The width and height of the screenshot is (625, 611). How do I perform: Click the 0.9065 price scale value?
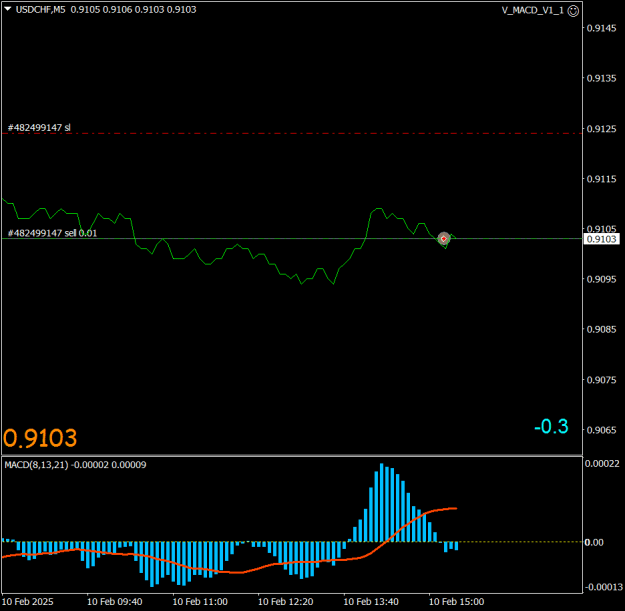(x=601, y=430)
